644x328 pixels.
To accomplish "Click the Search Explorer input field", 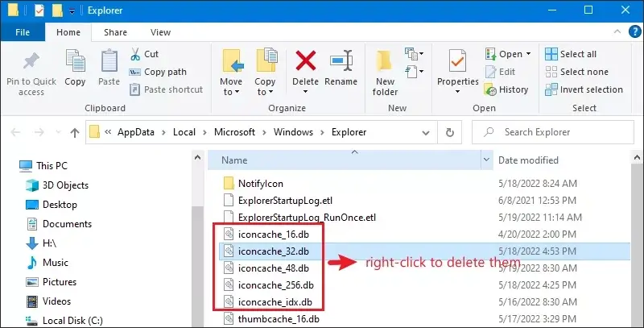I will pos(553,132).
